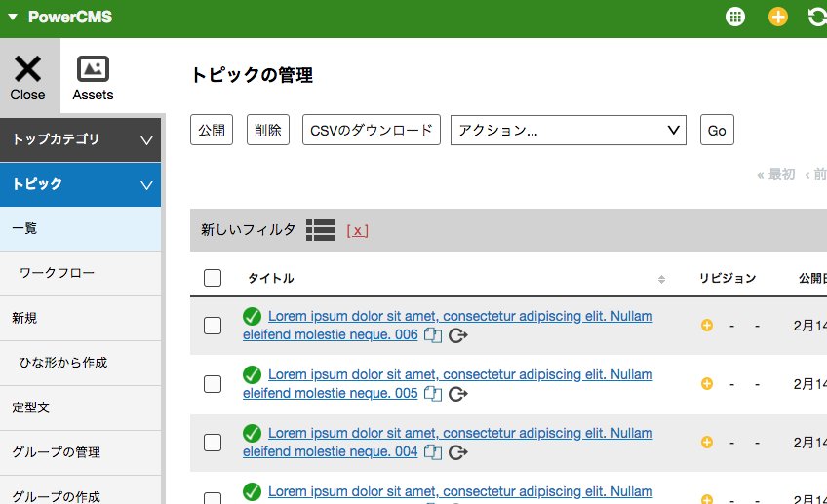Remove the filter with red [x]
Viewport: 827px width, 504px height.
pyautogui.click(x=357, y=230)
